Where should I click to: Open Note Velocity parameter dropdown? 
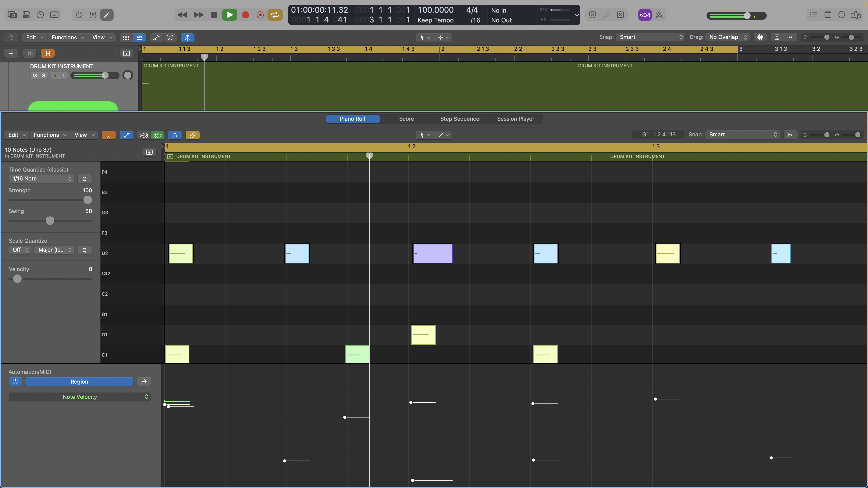(x=80, y=397)
